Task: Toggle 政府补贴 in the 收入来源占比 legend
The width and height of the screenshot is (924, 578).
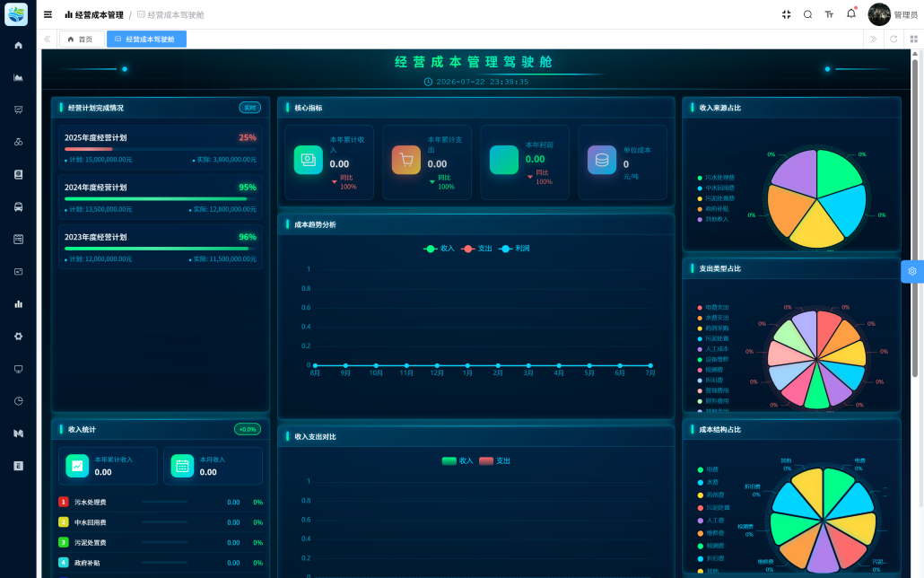Action: (713, 209)
